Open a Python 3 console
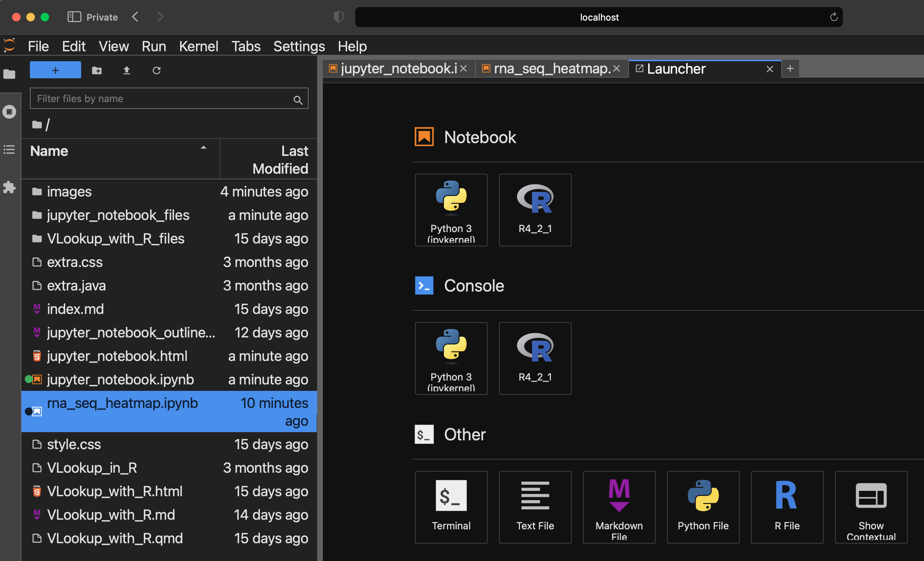Screen dimensions: 924x561 [451, 358]
